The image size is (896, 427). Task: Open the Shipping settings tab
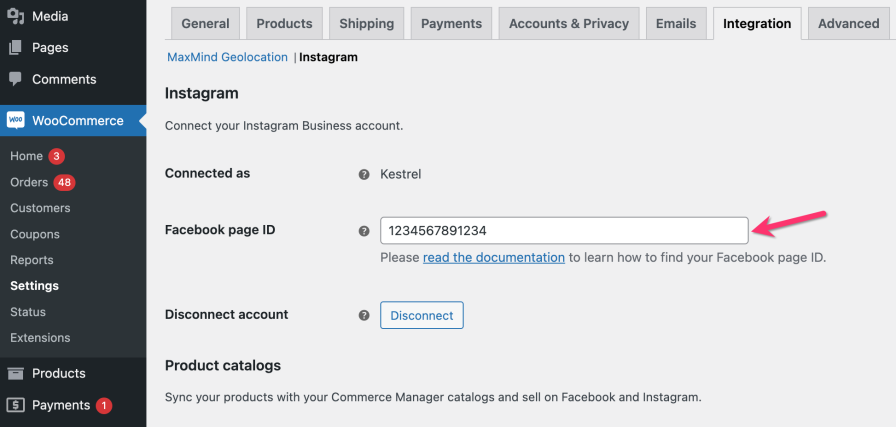tap(366, 23)
